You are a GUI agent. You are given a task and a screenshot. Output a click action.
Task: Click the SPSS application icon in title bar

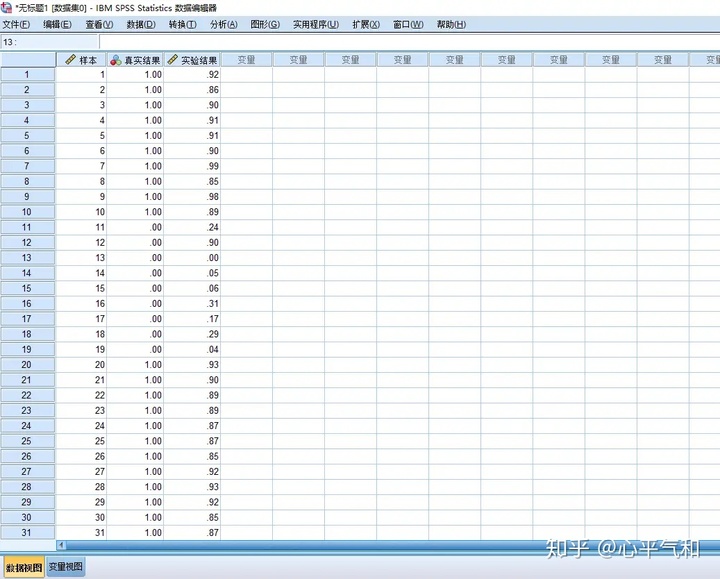(6, 7)
